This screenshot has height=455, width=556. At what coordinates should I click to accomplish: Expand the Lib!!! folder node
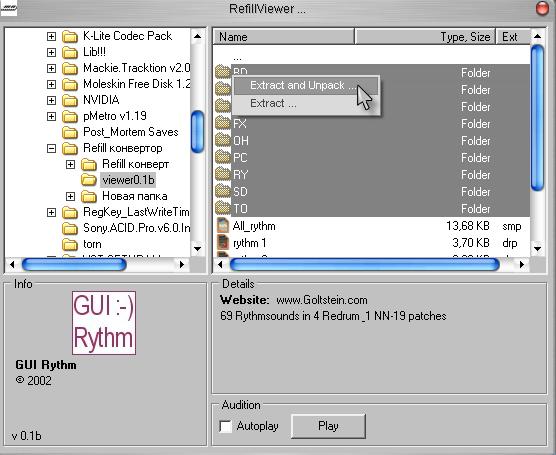pyautogui.click(x=51, y=52)
